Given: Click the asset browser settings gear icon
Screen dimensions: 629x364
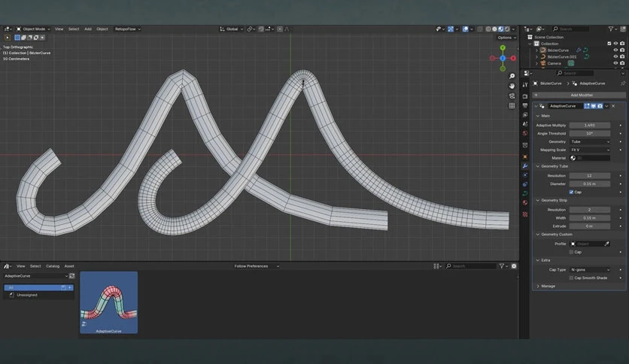Looking at the screenshot, I should 514,266.
